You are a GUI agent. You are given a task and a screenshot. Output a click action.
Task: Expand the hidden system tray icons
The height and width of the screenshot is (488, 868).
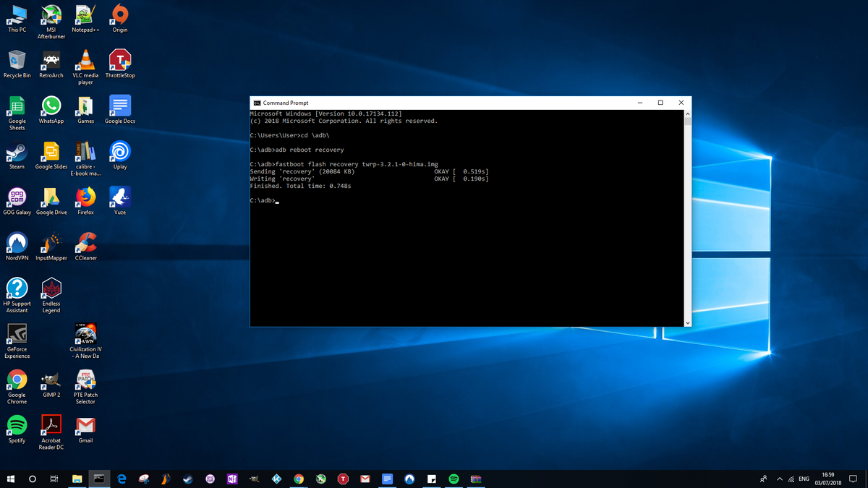pyautogui.click(x=780, y=479)
